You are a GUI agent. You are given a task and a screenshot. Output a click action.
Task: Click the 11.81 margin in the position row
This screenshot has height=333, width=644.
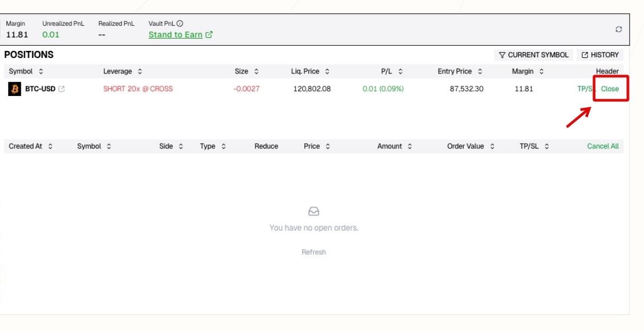[524, 89]
